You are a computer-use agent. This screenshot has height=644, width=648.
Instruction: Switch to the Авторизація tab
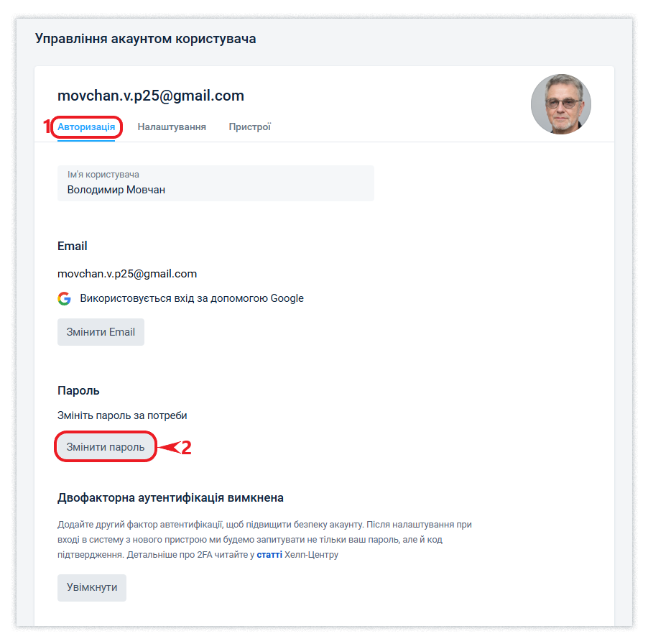point(86,127)
